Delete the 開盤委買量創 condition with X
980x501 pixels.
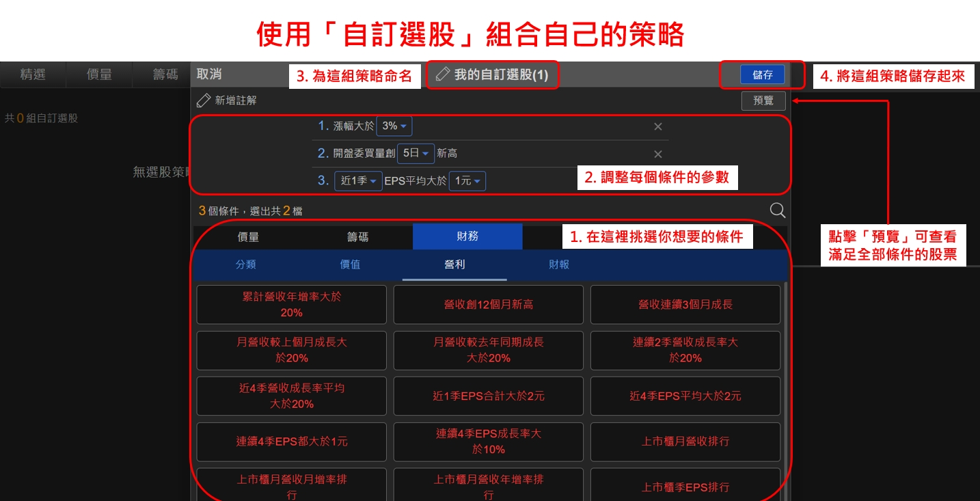[x=657, y=154]
